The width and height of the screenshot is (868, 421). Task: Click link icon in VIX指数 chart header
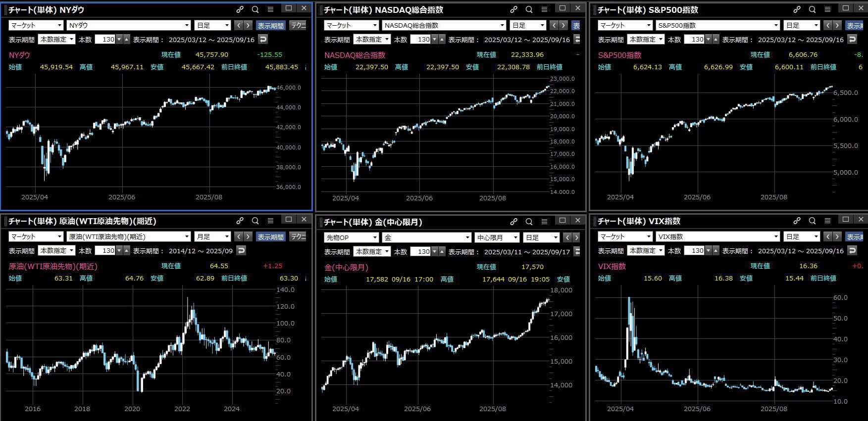tap(797, 221)
